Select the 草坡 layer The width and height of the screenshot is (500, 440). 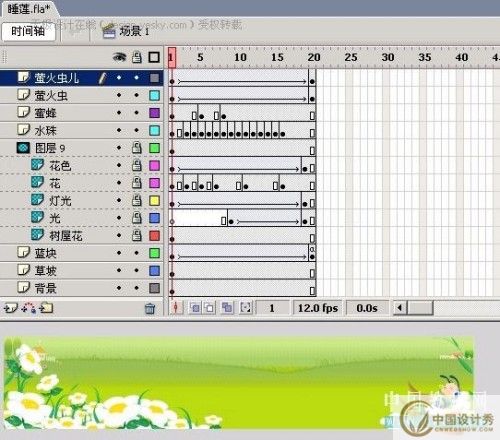click(x=82, y=271)
